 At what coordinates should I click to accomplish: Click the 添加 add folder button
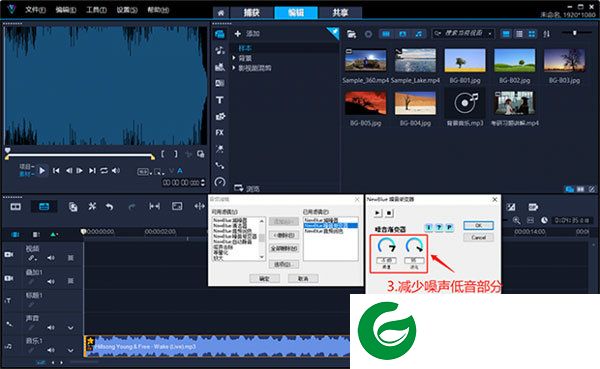coord(247,34)
